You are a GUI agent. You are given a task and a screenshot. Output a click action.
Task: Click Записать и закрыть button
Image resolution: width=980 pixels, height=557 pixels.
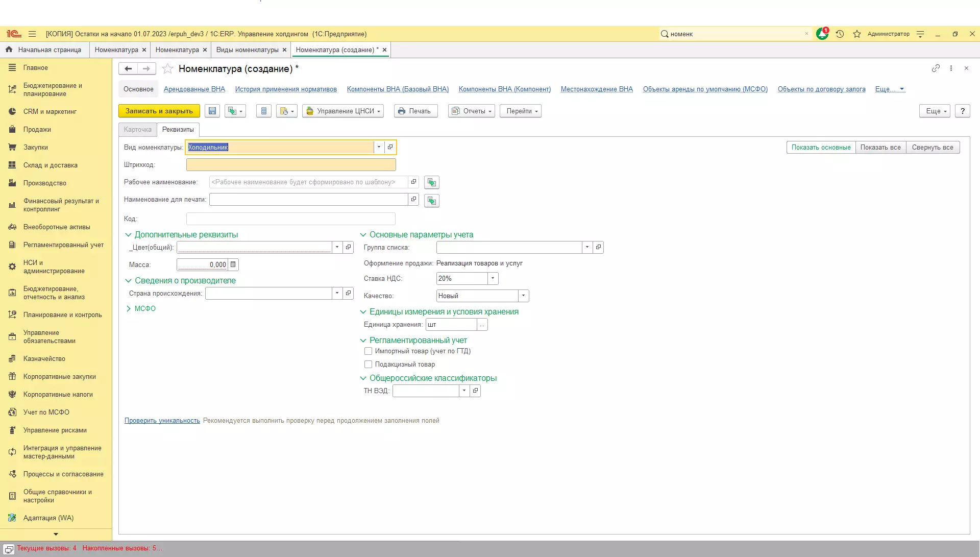pyautogui.click(x=159, y=111)
